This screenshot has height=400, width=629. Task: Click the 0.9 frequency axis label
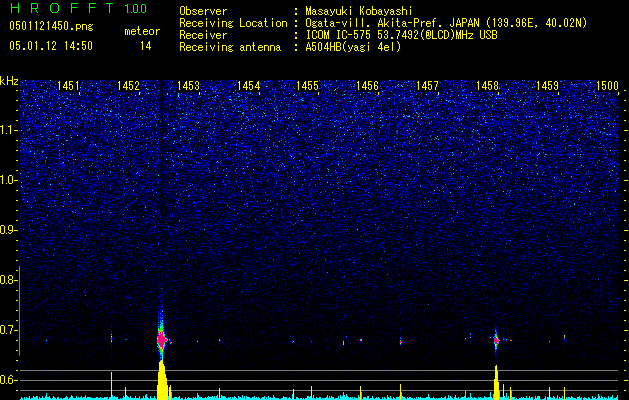8,230
